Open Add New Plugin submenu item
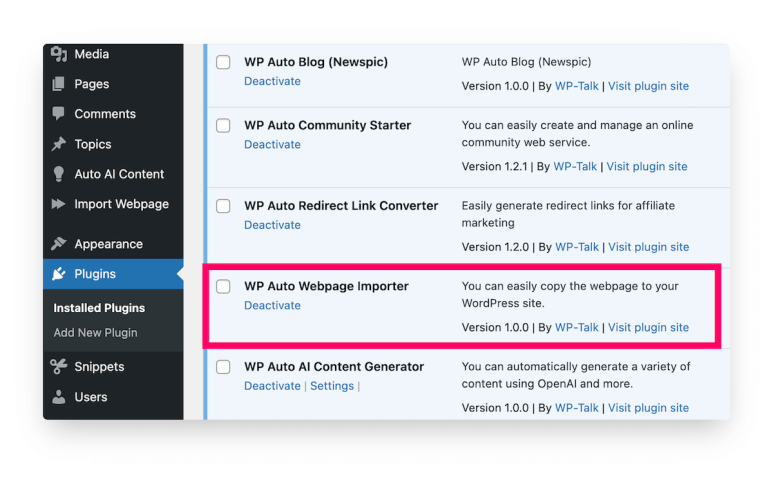 (95, 333)
